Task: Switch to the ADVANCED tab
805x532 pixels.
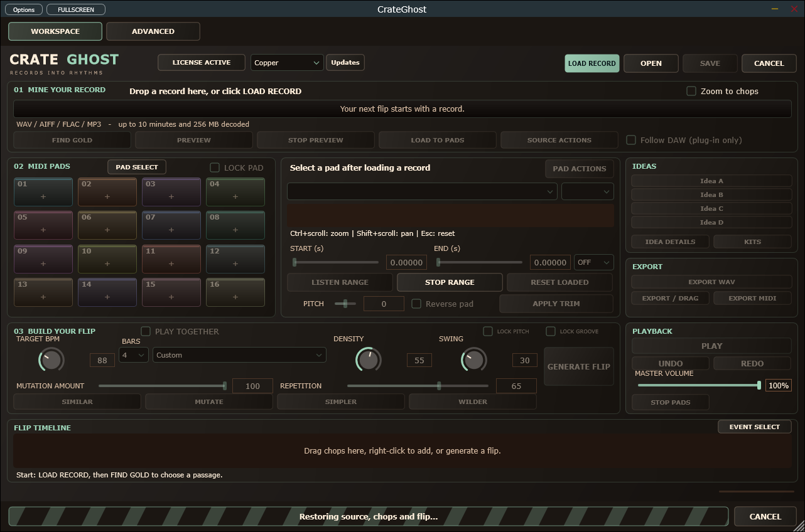Action: point(153,31)
